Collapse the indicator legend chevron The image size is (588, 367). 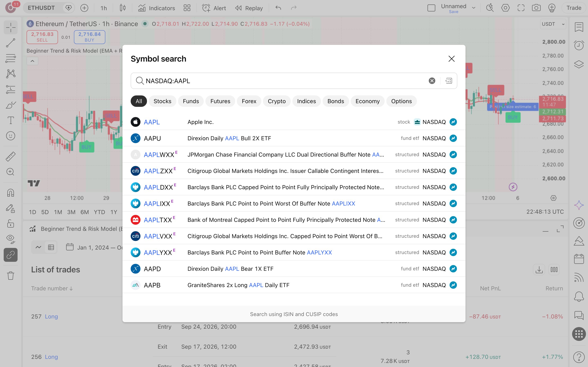point(32,61)
